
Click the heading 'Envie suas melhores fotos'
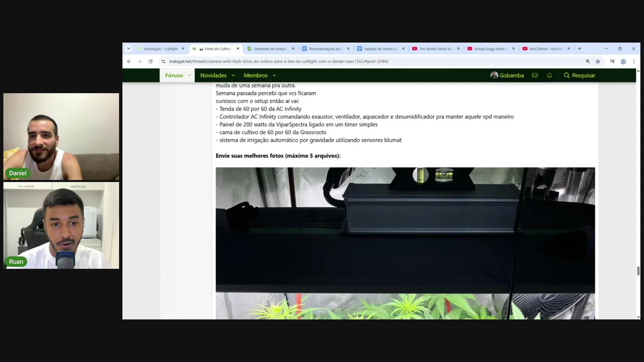[x=278, y=156]
